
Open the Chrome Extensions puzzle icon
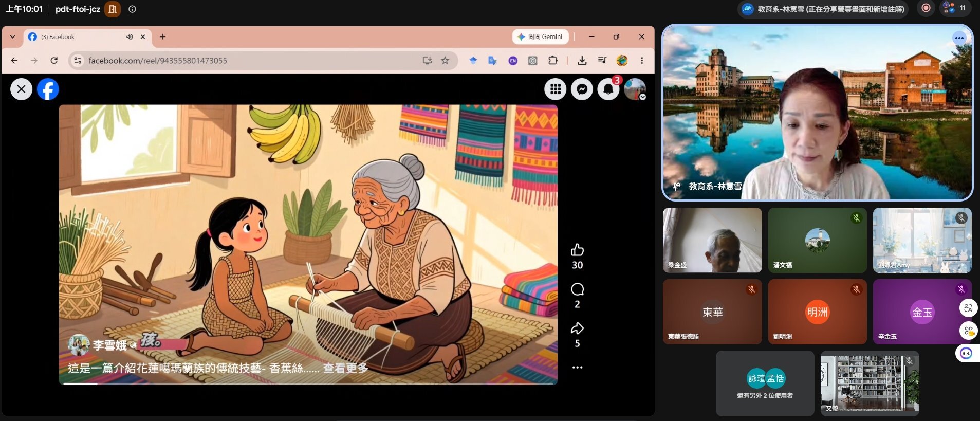553,61
